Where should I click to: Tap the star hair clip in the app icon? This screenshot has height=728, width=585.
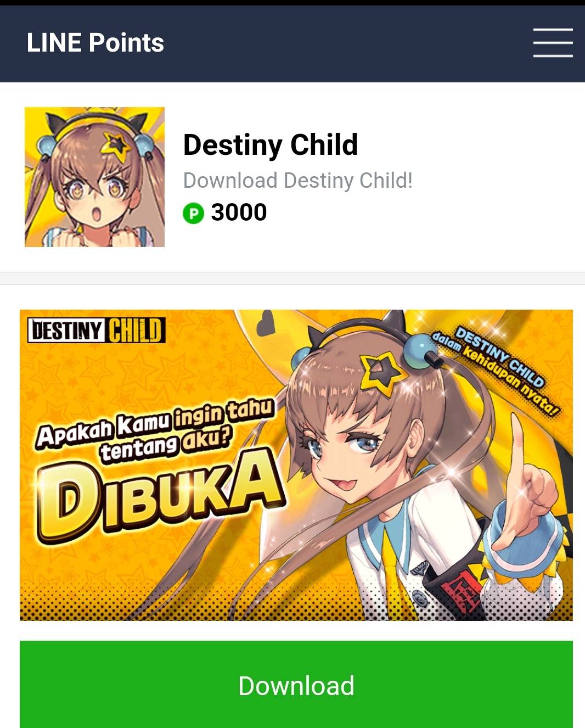coord(117,145)
